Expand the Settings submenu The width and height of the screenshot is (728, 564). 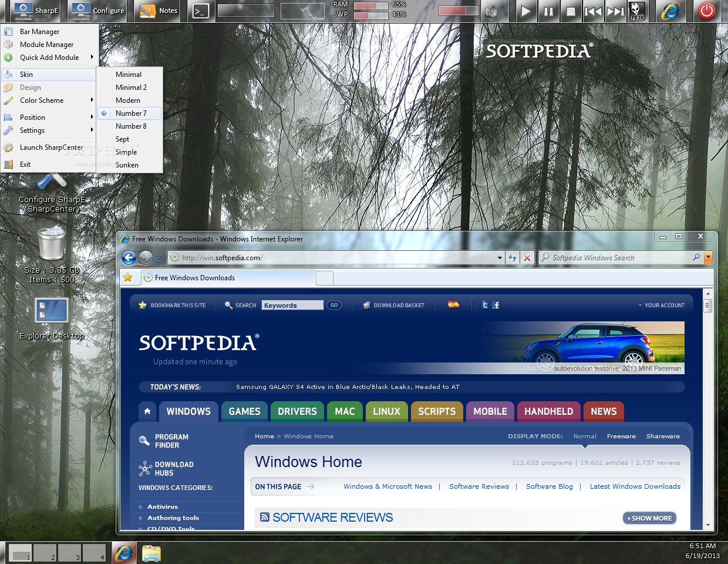(50, 130)
